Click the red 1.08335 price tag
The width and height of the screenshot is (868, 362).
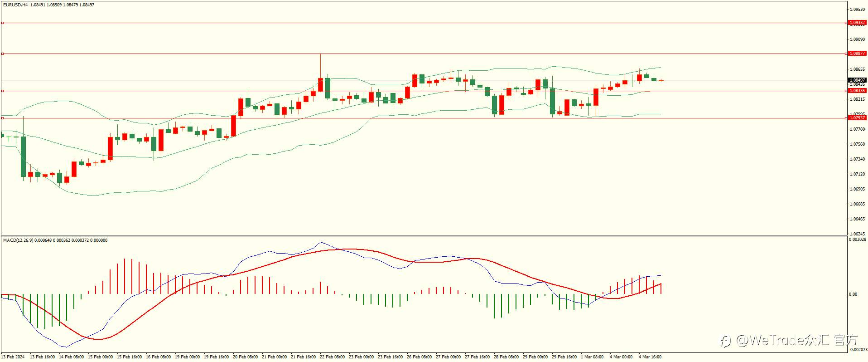tap(857, 91)
